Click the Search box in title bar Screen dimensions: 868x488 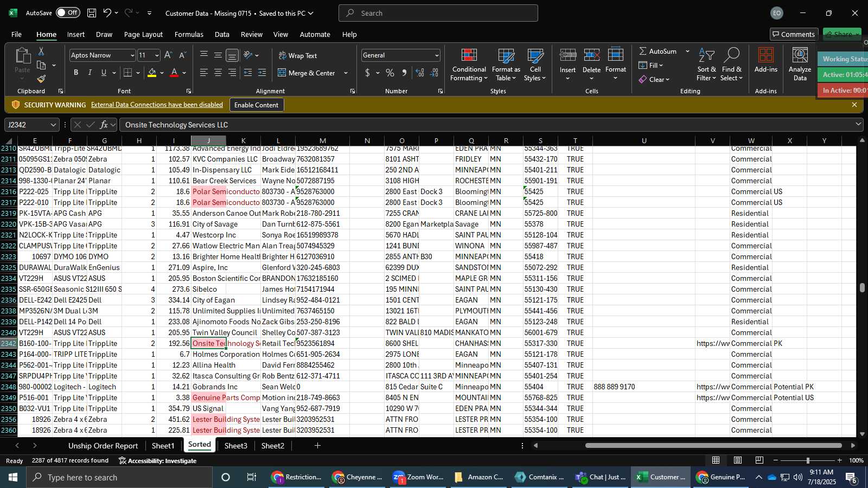(x=438, y=13)
